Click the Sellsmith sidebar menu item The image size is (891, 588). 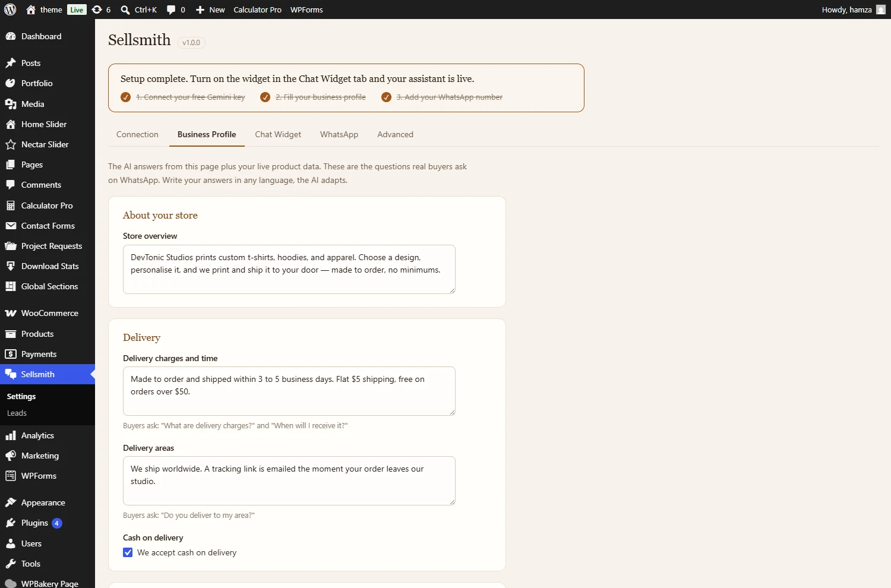[x=48, y=374]
